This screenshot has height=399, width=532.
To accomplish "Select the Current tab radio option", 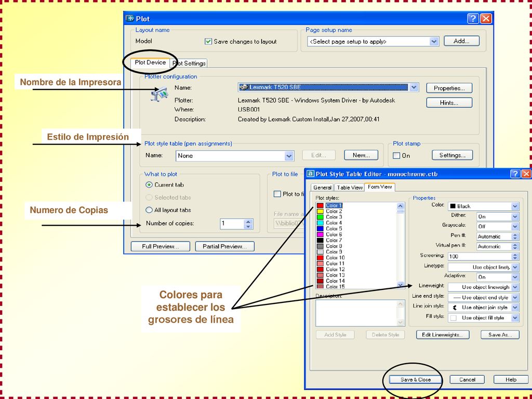I will pyautogui.click(x=149, y=185).
